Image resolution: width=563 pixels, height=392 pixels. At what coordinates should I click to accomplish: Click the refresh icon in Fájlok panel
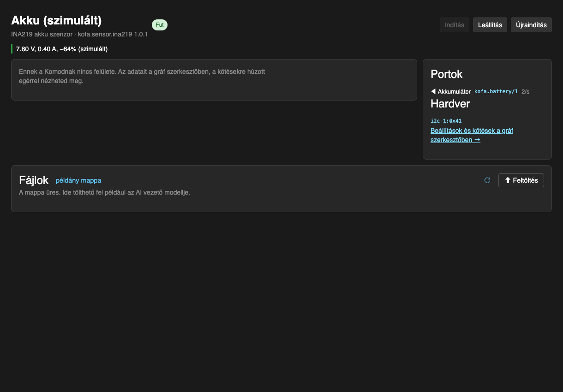pos(487,180)
